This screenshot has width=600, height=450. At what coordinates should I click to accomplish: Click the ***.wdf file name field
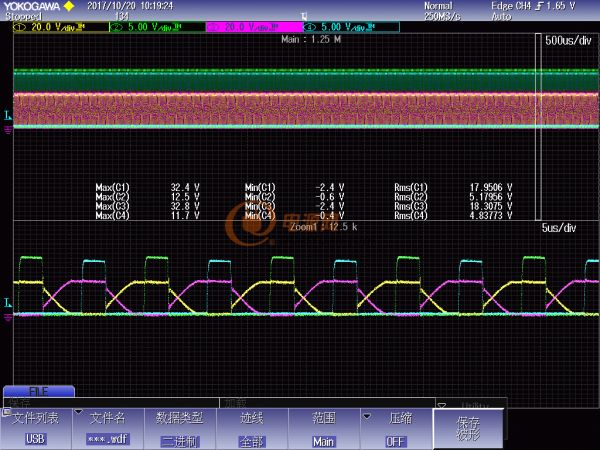[108, 439]
